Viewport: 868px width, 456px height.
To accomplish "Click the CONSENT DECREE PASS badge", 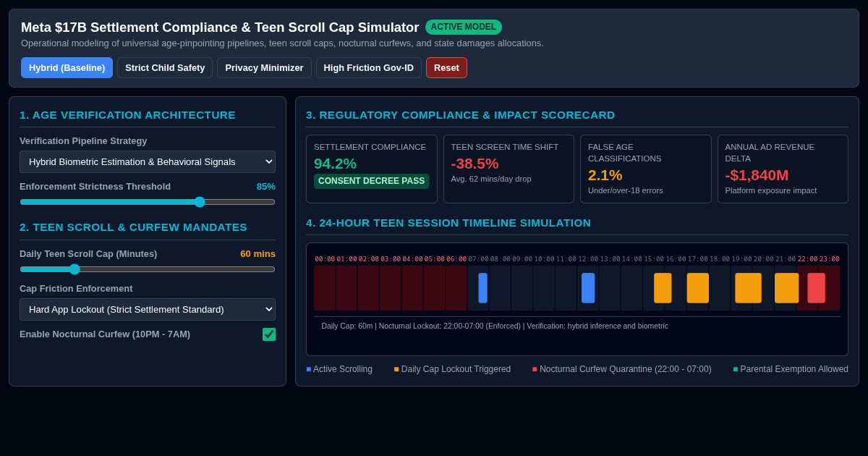I will [371, 181].
